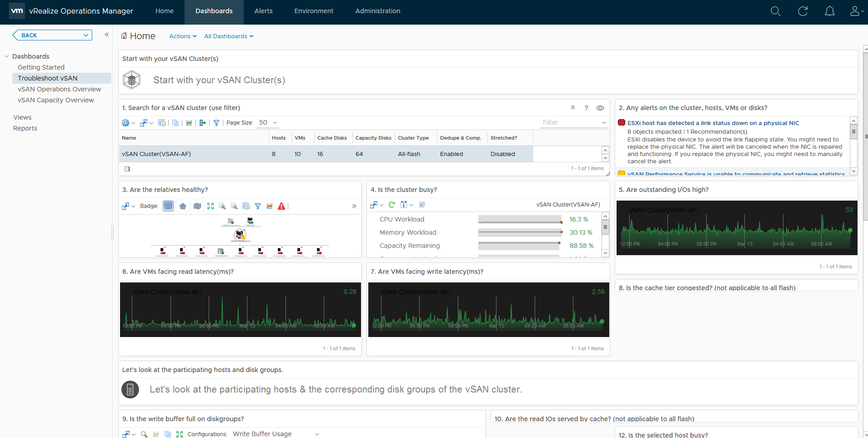Toggle the Efficiency badge in widget 3
868x438 pixels.
click(197, 206)
